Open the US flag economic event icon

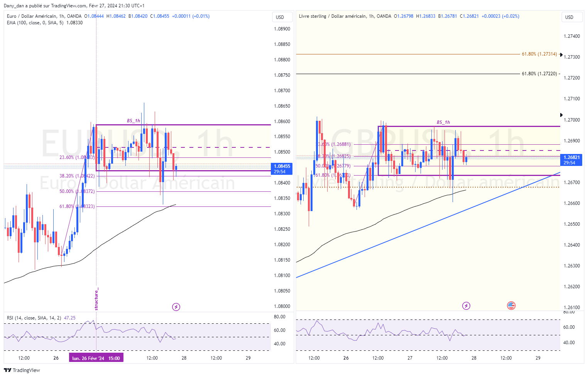tap(511, 306)
